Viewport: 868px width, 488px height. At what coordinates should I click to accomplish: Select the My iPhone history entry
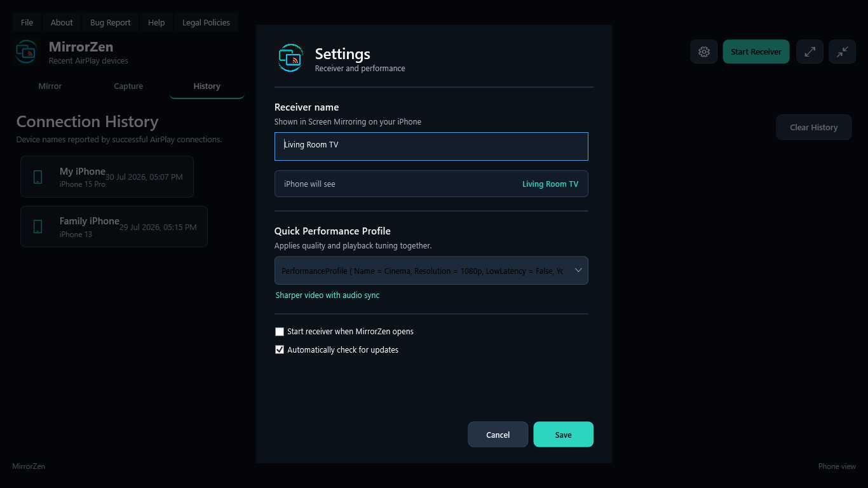(107, 177)
